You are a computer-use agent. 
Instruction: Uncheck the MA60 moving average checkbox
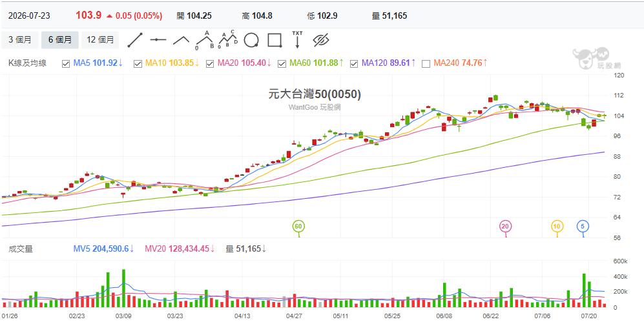(282, 63)
